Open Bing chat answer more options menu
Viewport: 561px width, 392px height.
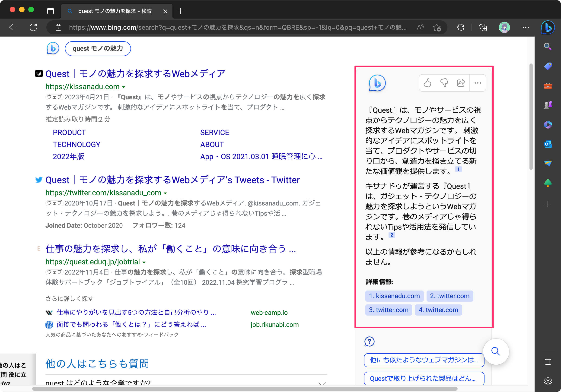[x=478, y=83]
